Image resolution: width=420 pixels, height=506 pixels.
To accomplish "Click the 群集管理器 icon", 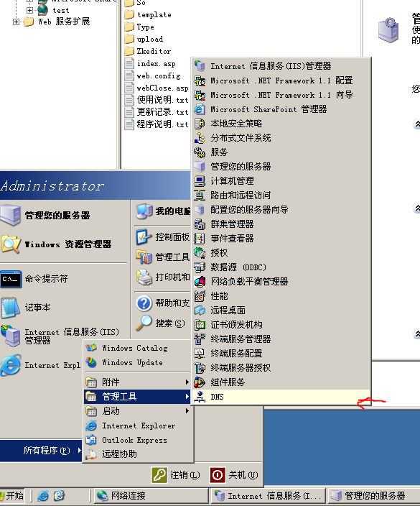I will [200, 224].
